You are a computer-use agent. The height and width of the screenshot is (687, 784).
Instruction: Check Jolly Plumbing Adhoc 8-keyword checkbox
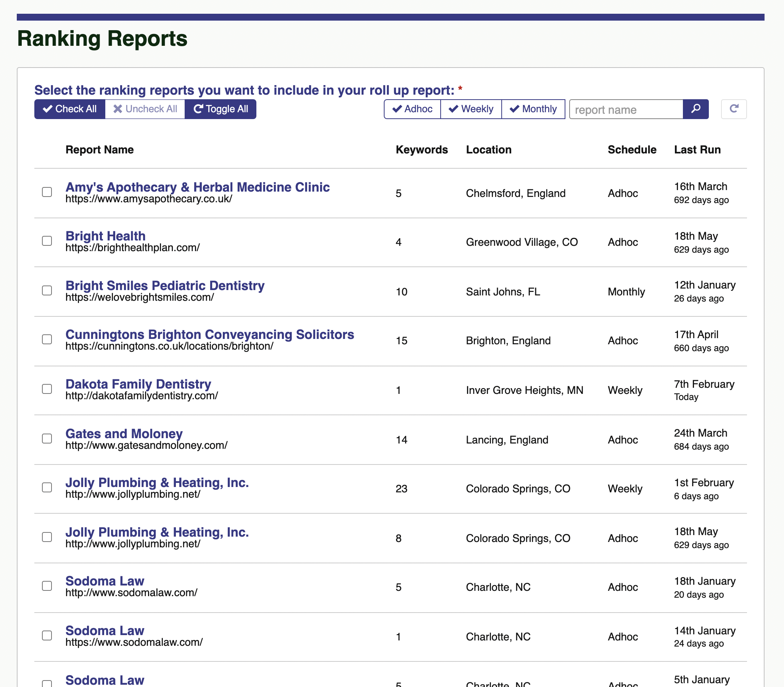(47, 537)
